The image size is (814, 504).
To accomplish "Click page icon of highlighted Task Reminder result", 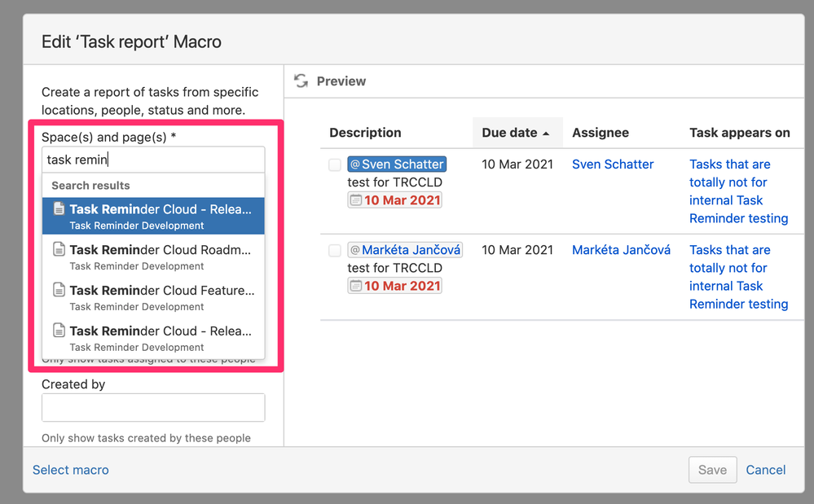I will [59, 209].
